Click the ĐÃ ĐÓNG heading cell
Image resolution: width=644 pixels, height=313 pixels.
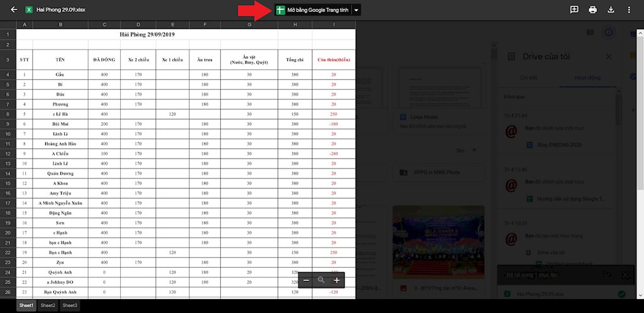[x=104, y=60]
